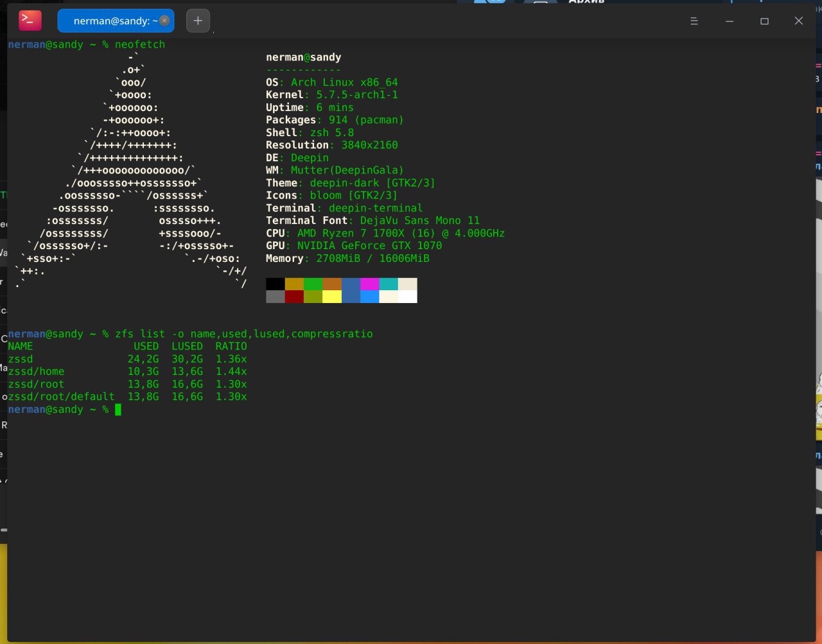Viewport: 822px width, 644px height.
Task: Click the black color block
Action: point(275,284)
